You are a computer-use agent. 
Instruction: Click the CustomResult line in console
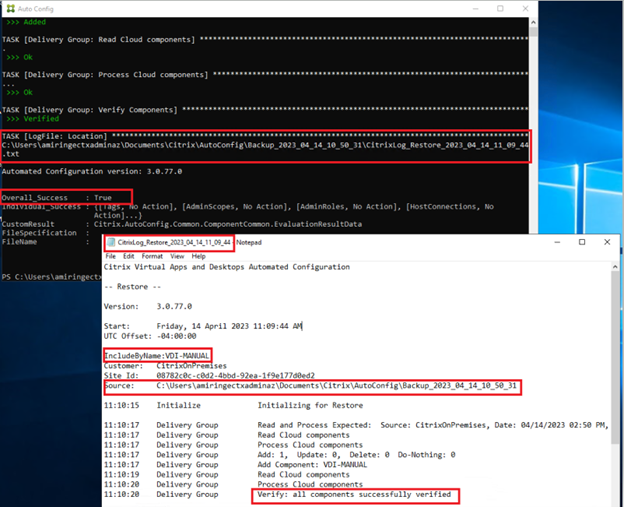coord(182,224)
